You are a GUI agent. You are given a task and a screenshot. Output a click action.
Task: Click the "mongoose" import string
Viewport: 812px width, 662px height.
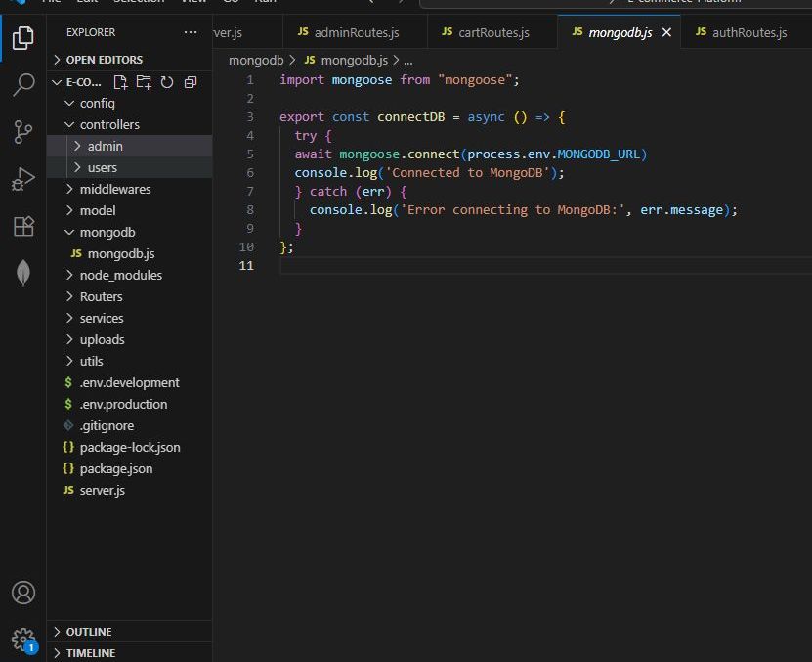475,80
